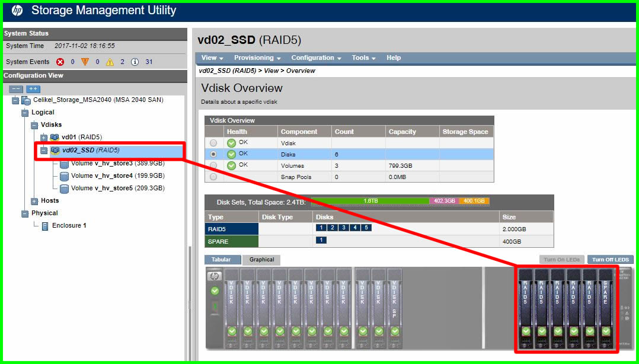Viewport: 639px width, 364px height.
Task: Expand the Hosts tree node
Action: coord(34,201)
